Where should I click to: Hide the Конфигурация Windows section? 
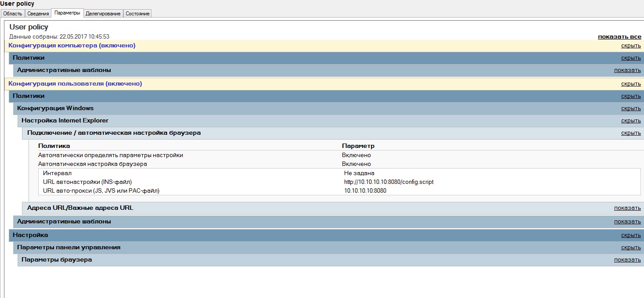tap(631, 108)
